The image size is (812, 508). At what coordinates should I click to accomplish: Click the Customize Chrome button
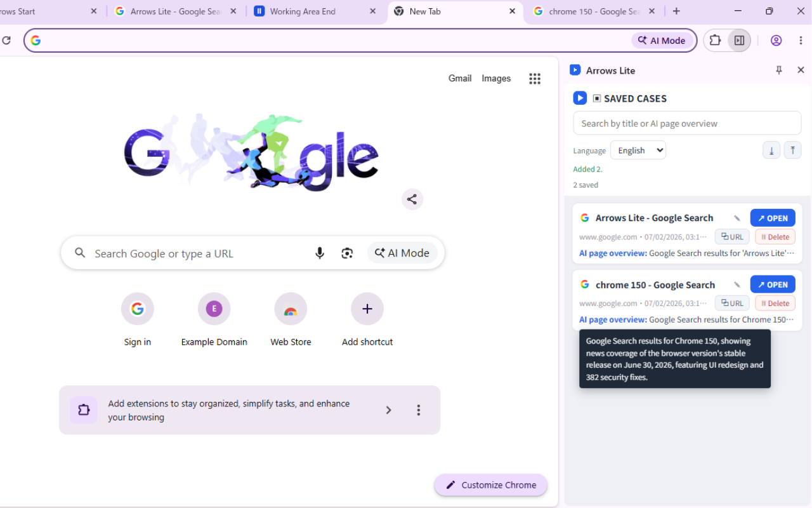491,485
